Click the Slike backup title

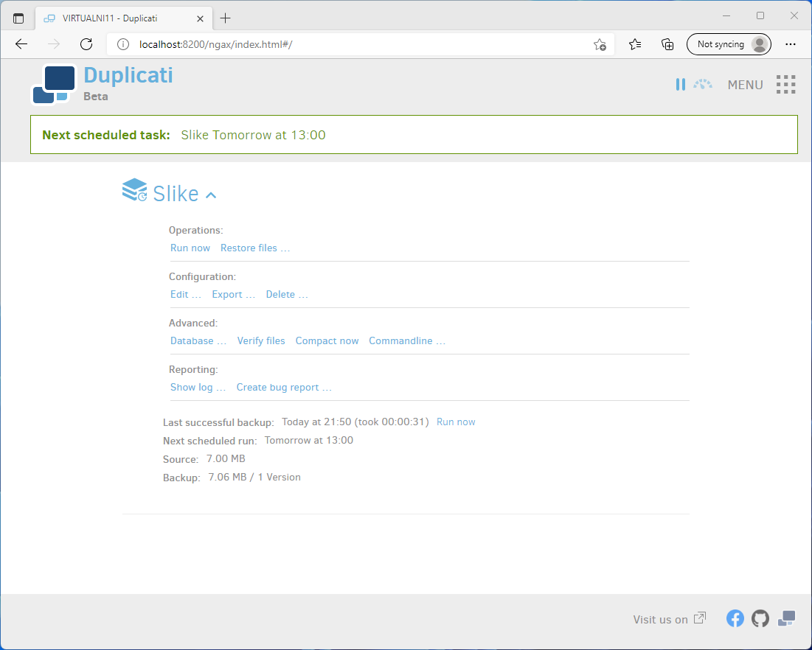[176, 194]
